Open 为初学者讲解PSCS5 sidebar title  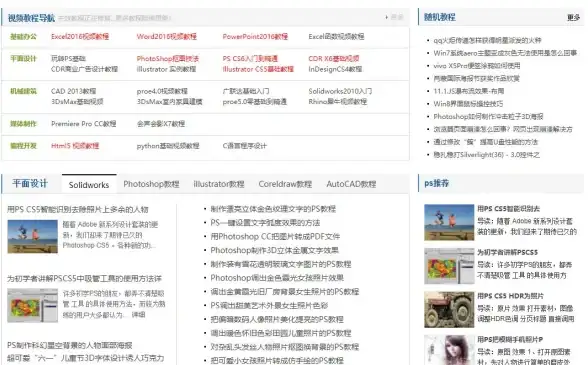tap(508, 252)
